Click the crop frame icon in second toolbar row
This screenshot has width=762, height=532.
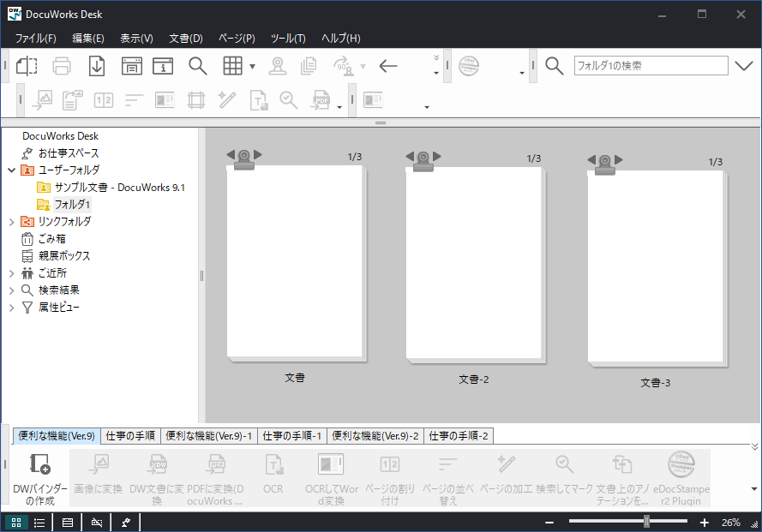pos(196,100)
